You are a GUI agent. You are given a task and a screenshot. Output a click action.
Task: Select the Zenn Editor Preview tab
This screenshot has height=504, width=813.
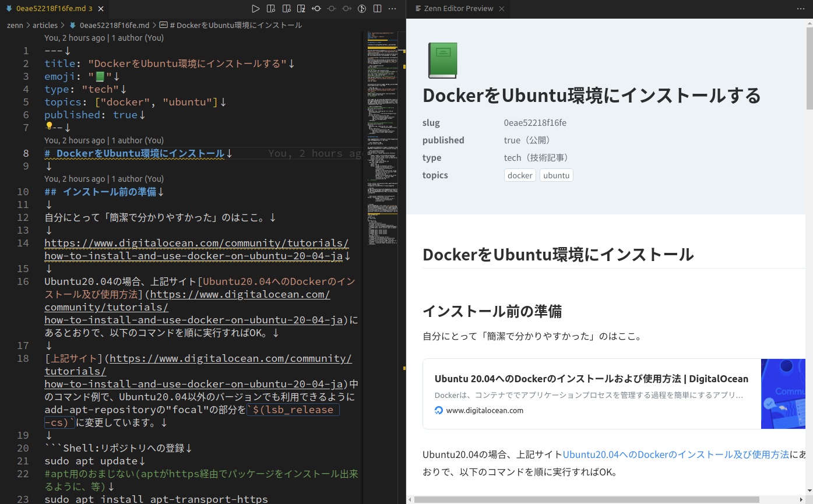(458, 9)
